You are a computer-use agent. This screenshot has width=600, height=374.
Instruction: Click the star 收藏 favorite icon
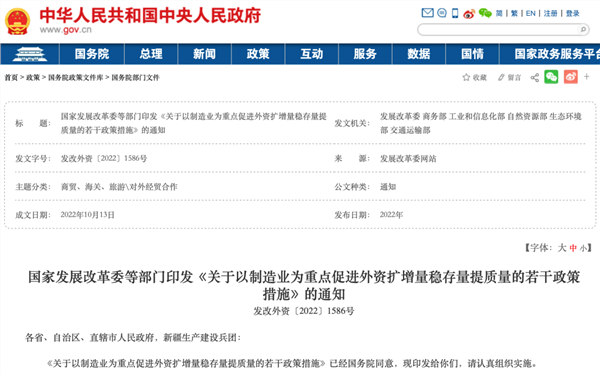pos(466,77)
